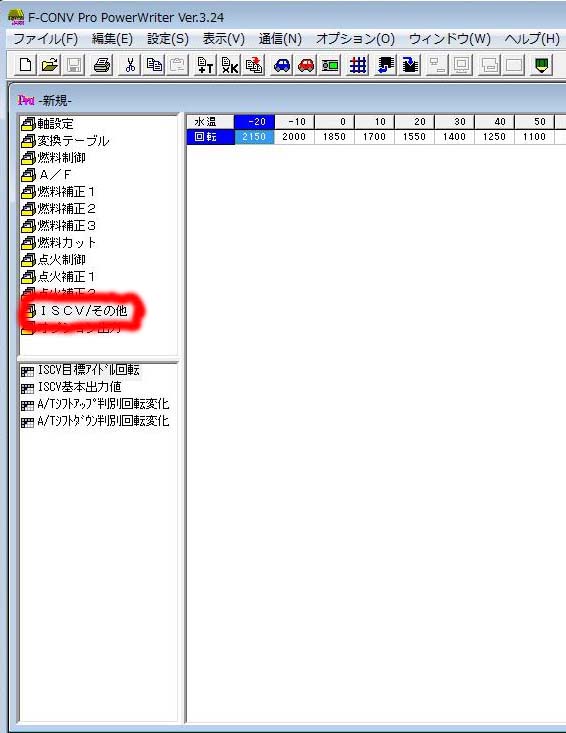The image size is (566, 733).
Task: Click the Print toolbar icon
Action: point(101,65)
